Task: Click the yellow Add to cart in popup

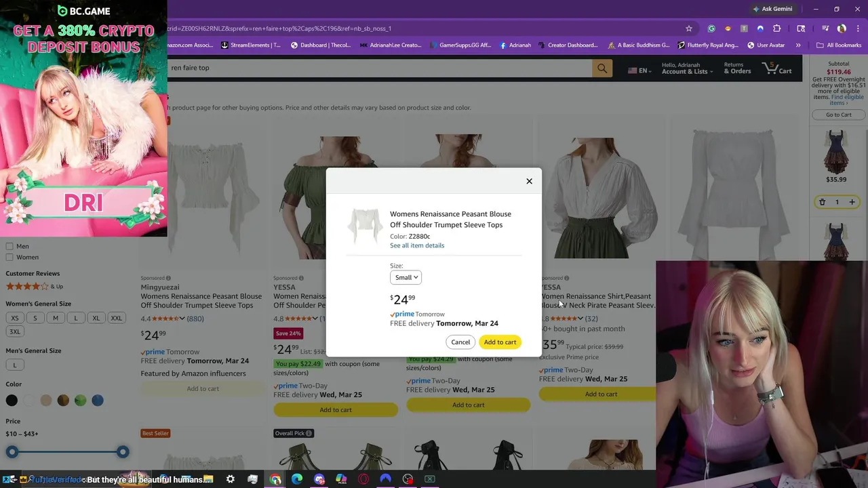Action: 500,342
